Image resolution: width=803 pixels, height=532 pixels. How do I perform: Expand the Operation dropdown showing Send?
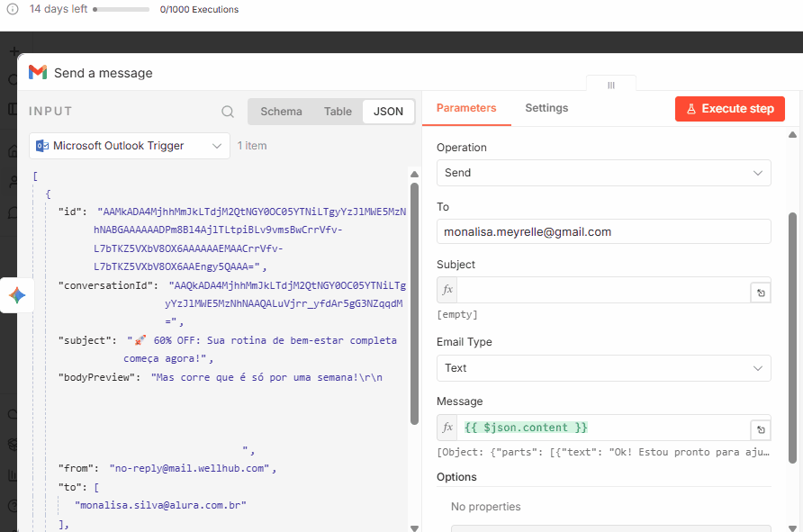point(603,173)
